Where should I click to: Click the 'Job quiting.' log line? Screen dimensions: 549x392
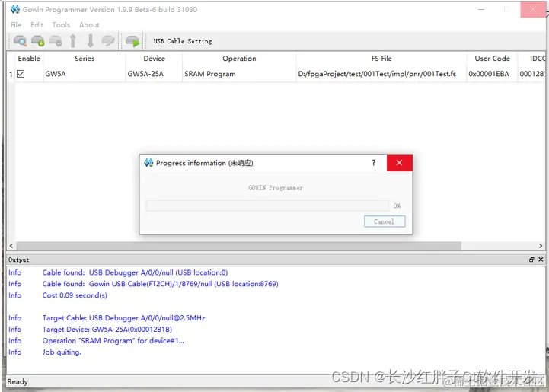tap(62, 352)
